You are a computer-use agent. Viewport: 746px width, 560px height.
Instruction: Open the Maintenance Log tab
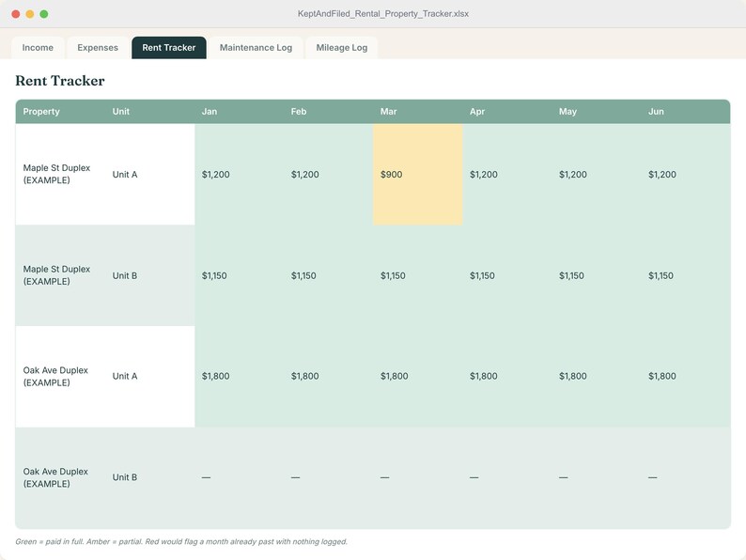click(256, 48)
